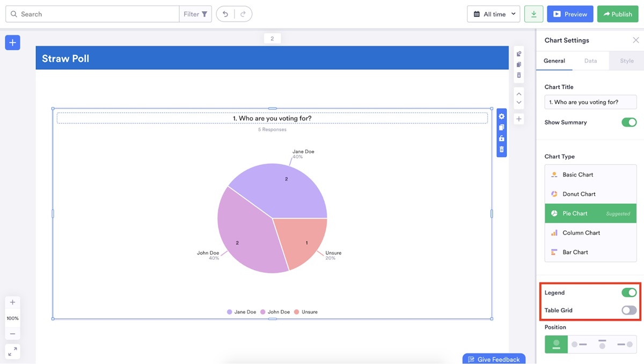The height and width of the screenshot is (364, 644).
Task: Click the Publish button
Action: (x=617, y=13)
